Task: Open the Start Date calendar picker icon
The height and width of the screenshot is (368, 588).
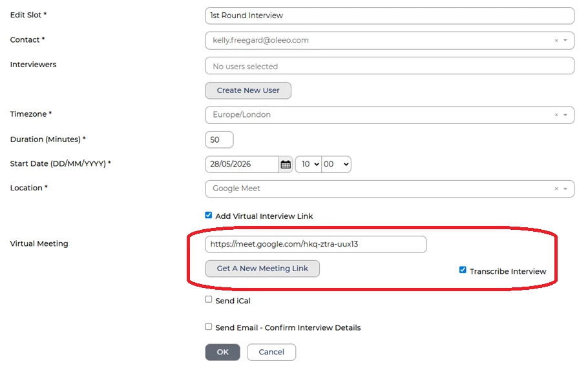Action: [x=286, y=164]
